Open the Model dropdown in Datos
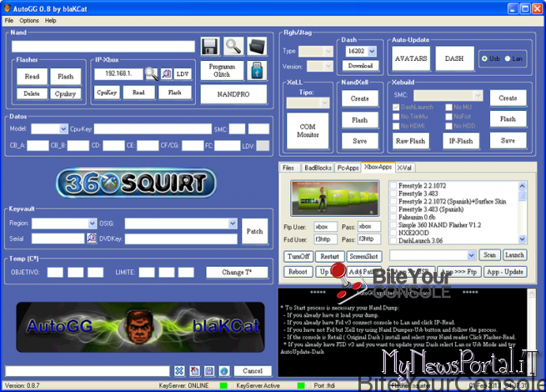This screenshot has width=546, height=392. (x=63, y=129)
